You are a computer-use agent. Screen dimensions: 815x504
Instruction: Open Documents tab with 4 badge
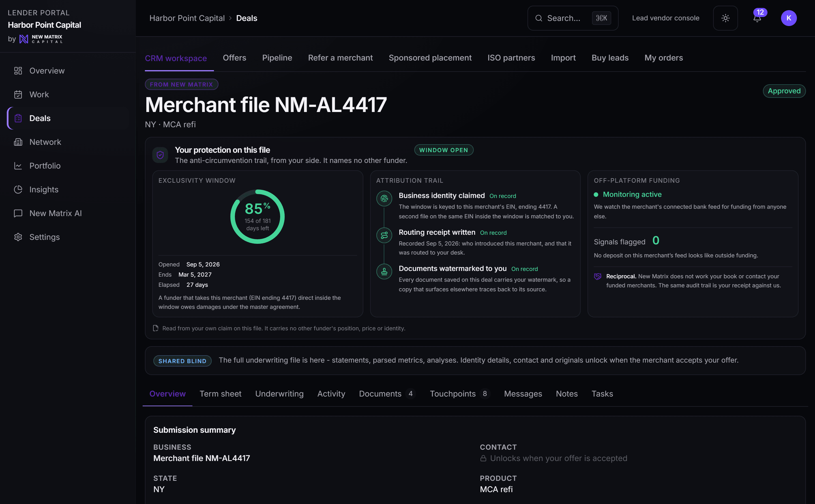(387, 394)
